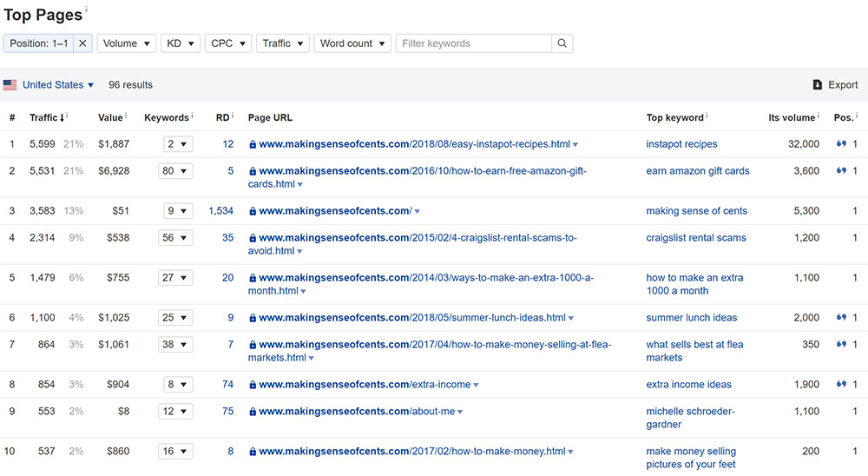Expand keywords dropdown showing 16
This screenshot has width=868, height=476.
(175, 451)
